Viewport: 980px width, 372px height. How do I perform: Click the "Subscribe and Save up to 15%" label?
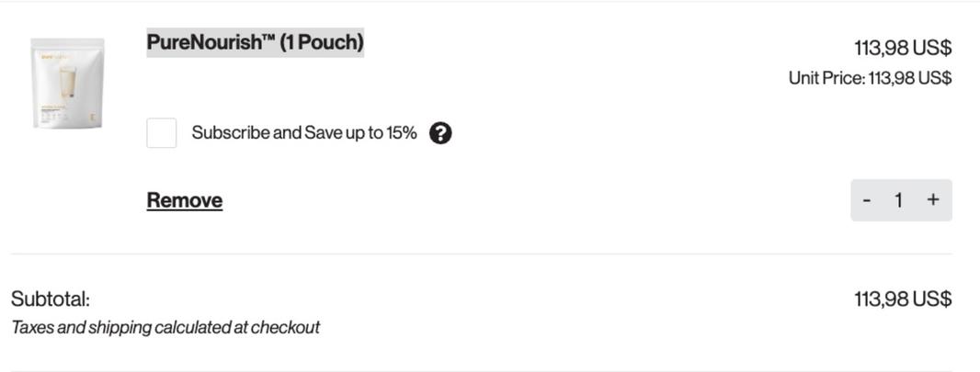[x=303, y=133]
